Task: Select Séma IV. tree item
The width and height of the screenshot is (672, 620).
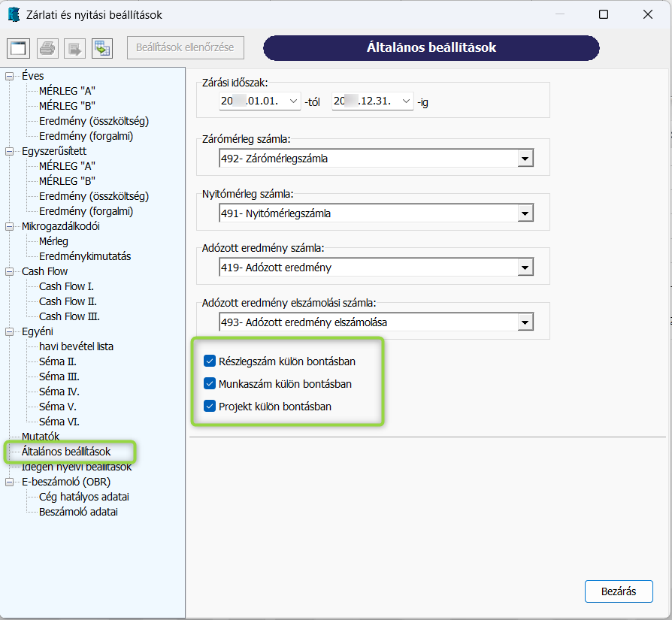Action: (x=59, y=392)
